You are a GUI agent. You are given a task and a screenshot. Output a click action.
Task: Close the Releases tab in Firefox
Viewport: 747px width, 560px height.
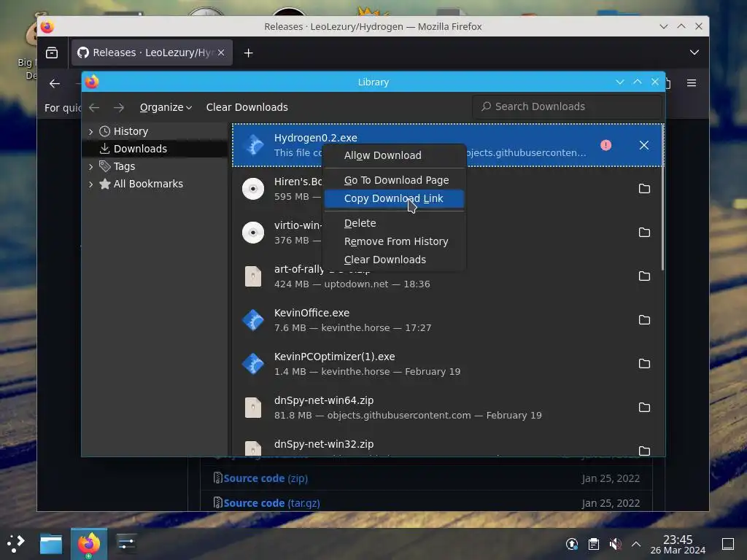(x=221, y=52)
